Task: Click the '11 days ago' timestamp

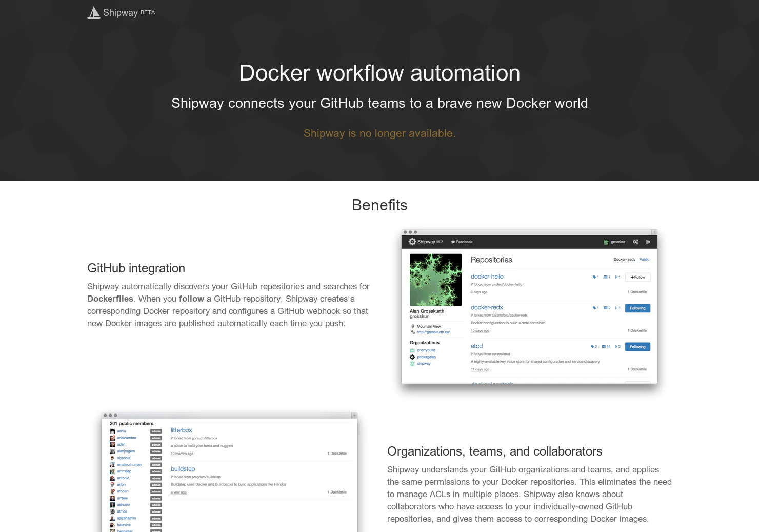Action: (x=480, y=369)
